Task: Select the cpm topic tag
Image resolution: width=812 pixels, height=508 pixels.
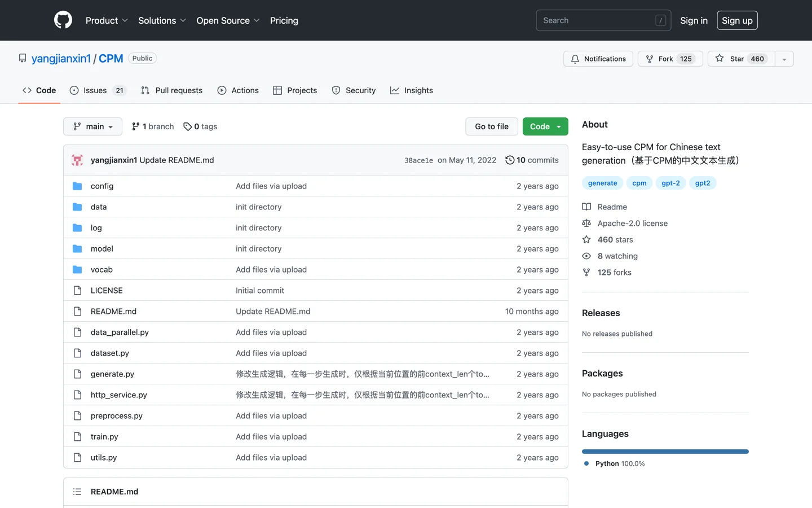Action: (x=639, y=183)
